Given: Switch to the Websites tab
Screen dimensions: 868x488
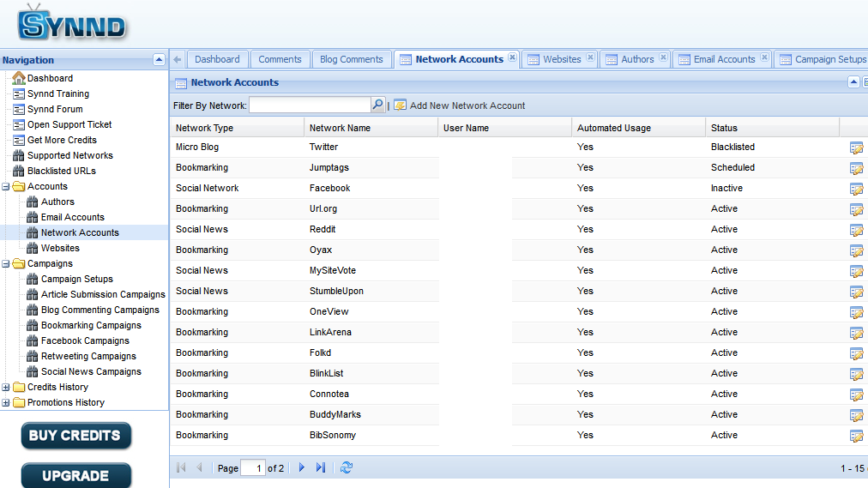Looking at the screenshot, I should tap(562, 59).
